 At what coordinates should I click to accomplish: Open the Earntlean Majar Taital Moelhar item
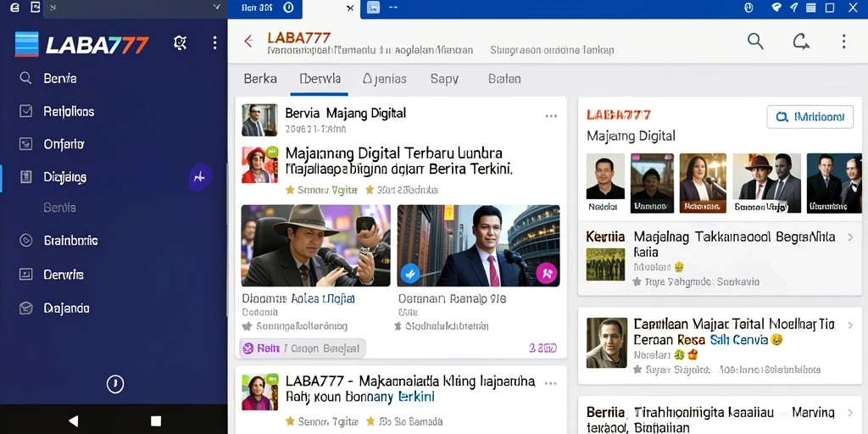click(x=721, y=346)
